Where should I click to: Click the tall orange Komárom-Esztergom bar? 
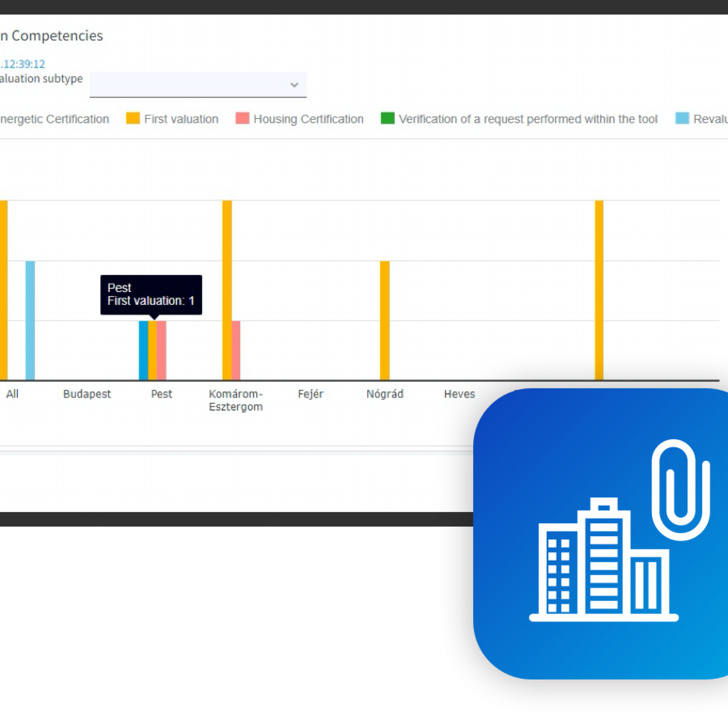coord(227,290)
